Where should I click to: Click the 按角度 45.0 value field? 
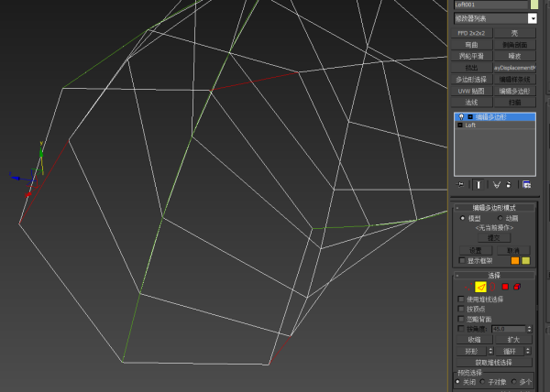coord(509,329)
